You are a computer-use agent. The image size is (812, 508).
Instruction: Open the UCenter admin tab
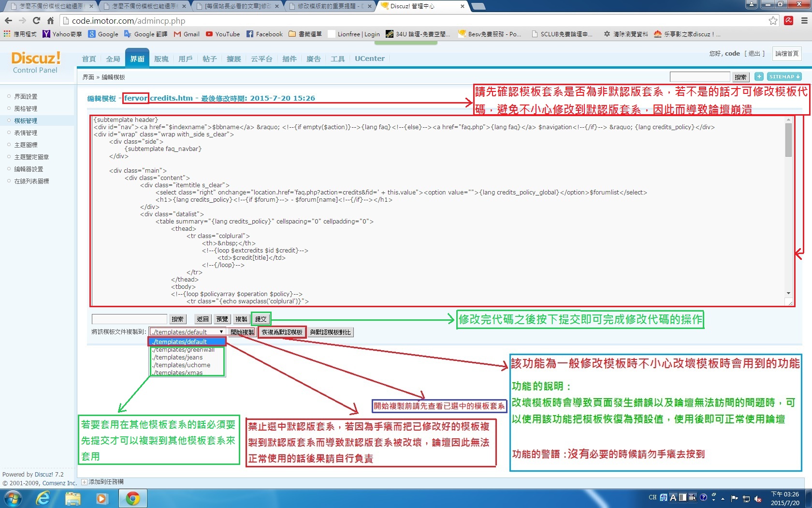(x=370, y=59)
